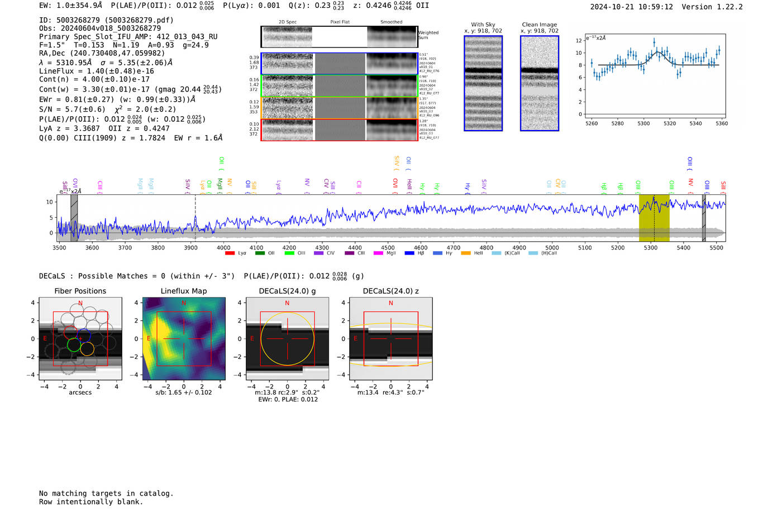Click the HeII orange legend swatch
782x532 pixels.
pos(466,253)
